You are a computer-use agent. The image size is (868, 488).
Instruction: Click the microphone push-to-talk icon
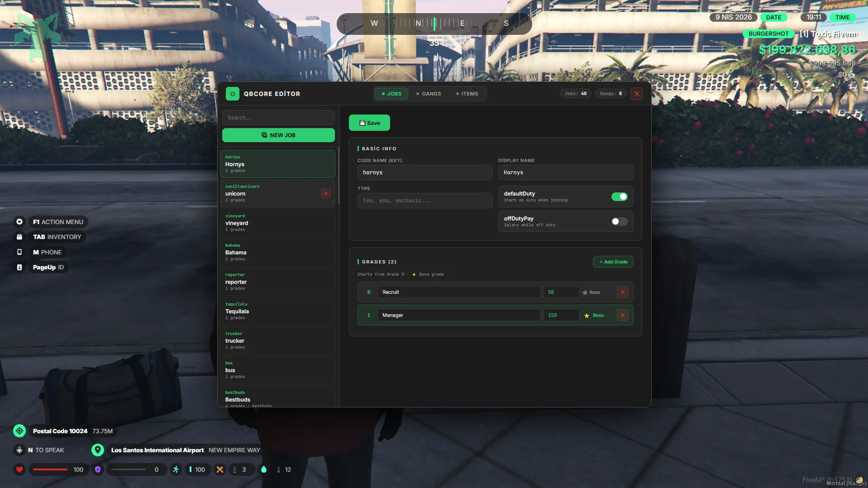click(x=19, y=450)
